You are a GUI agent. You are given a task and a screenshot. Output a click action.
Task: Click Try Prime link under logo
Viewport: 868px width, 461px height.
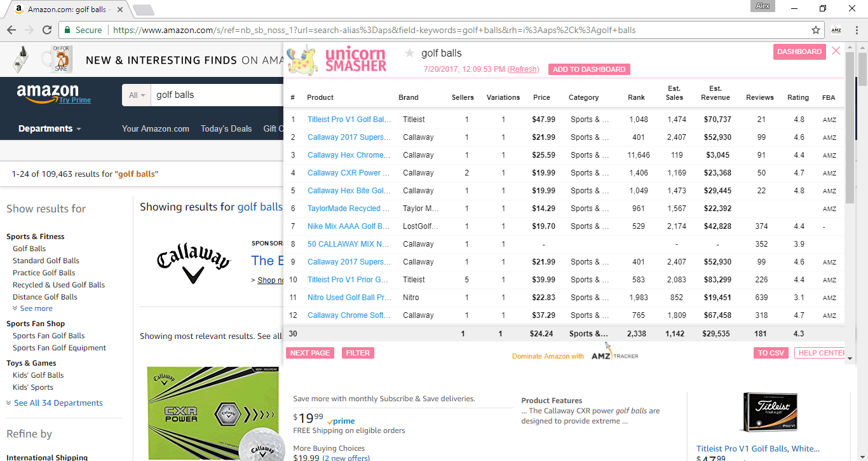[x=75, y=100]
